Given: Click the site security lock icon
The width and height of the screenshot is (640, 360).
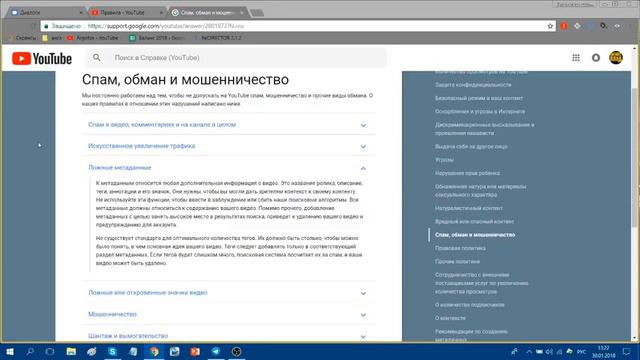Looking at the screenshot, I should click(46, 26).
